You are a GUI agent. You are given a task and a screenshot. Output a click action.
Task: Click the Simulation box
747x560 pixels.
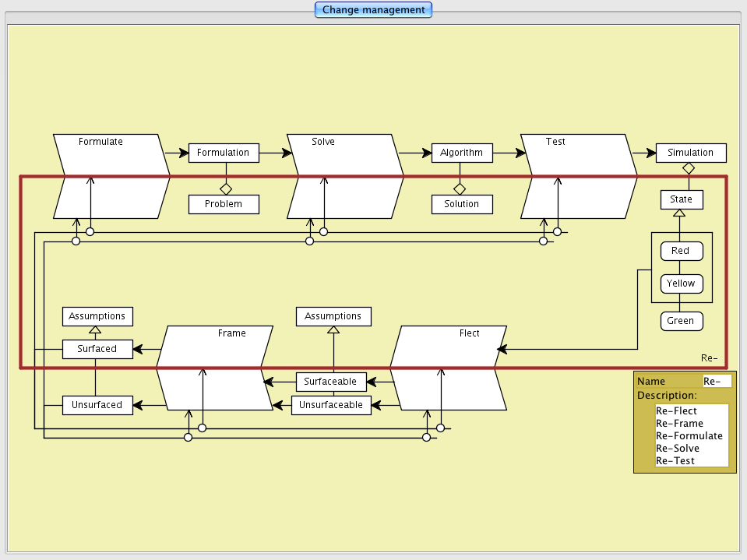(690, 153)
